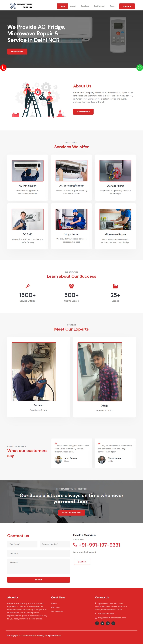
Task: Open WhatsApp chat via green floating icon
Action: [x=140, y=68]
